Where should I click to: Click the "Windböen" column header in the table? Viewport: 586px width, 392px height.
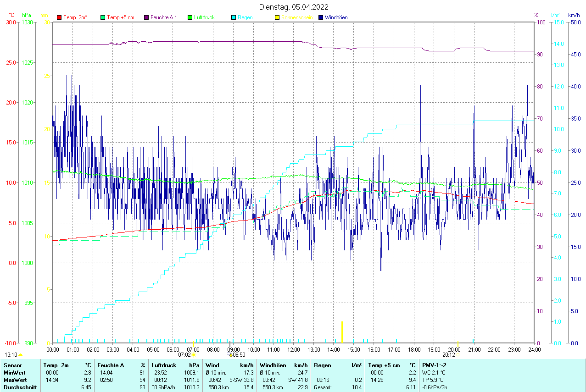click(x=273, y=365)
